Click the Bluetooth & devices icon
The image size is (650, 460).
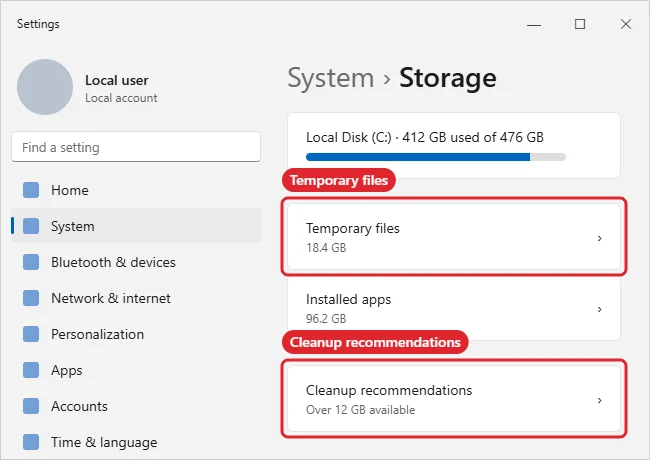(31, 262)
